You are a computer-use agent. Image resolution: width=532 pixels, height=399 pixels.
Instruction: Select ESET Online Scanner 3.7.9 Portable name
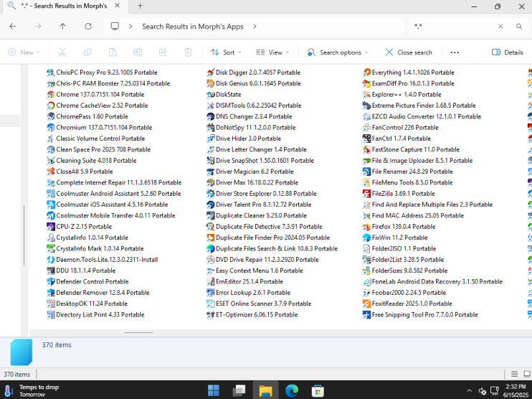[x=264, y=304]
